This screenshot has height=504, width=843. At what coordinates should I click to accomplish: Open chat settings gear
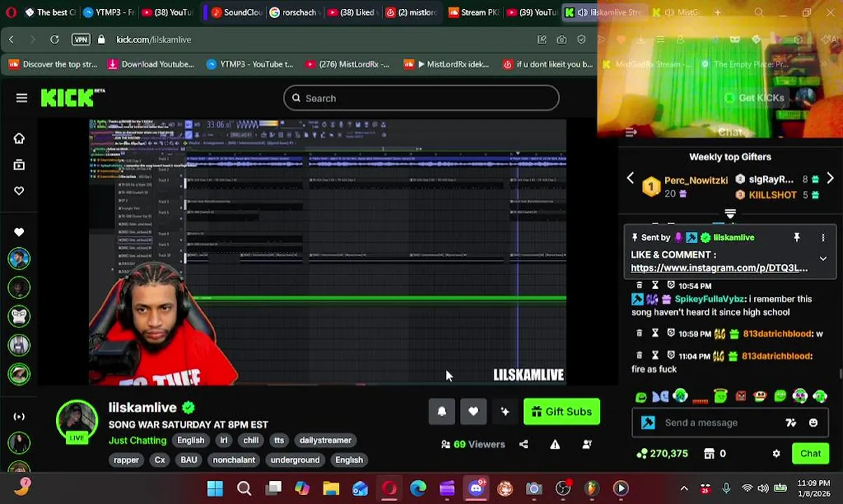[x=776, y=454]
